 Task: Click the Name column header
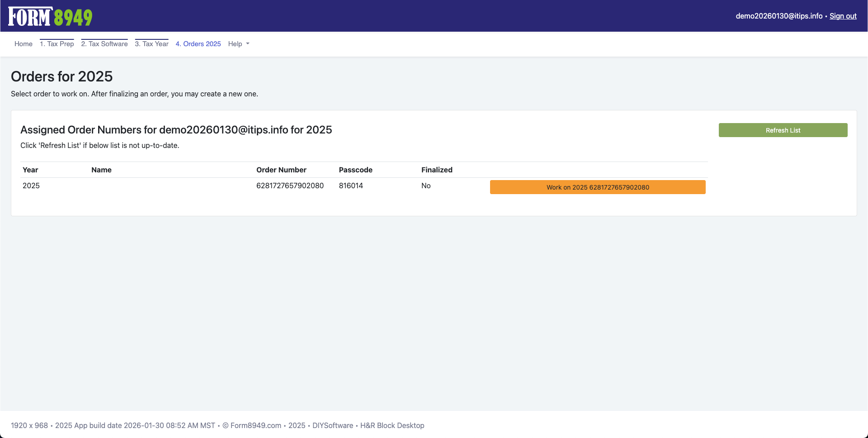(101, 170)
